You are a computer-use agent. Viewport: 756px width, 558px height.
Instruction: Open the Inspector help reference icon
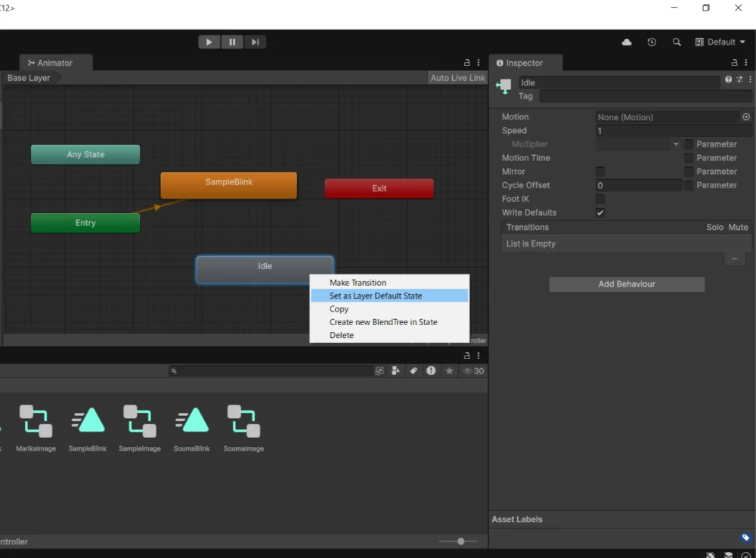pyautogui.click(x=728, y=79)
